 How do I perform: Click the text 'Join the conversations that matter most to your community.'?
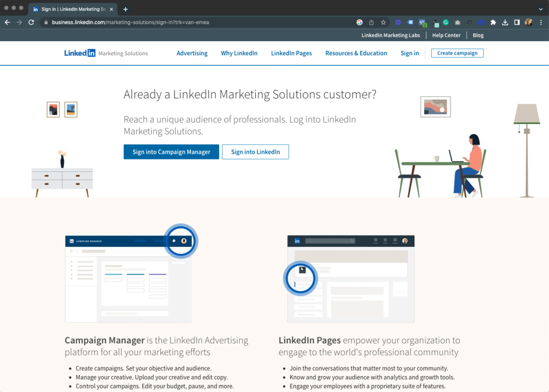369,368
